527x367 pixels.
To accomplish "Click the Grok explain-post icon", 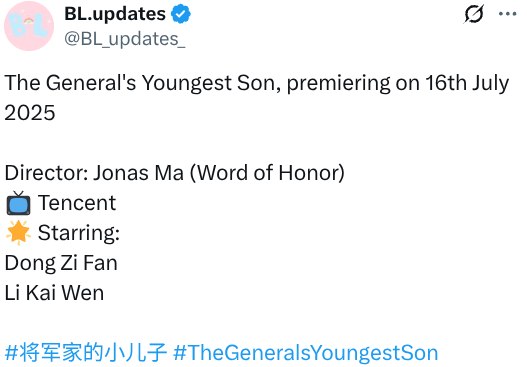I will click(x=474, y=14).
